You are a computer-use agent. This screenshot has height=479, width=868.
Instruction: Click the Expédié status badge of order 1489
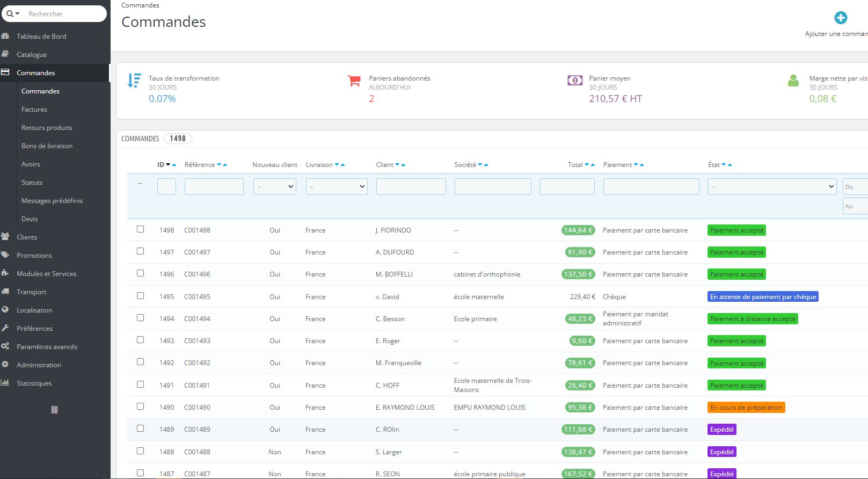tap(721, 430)
